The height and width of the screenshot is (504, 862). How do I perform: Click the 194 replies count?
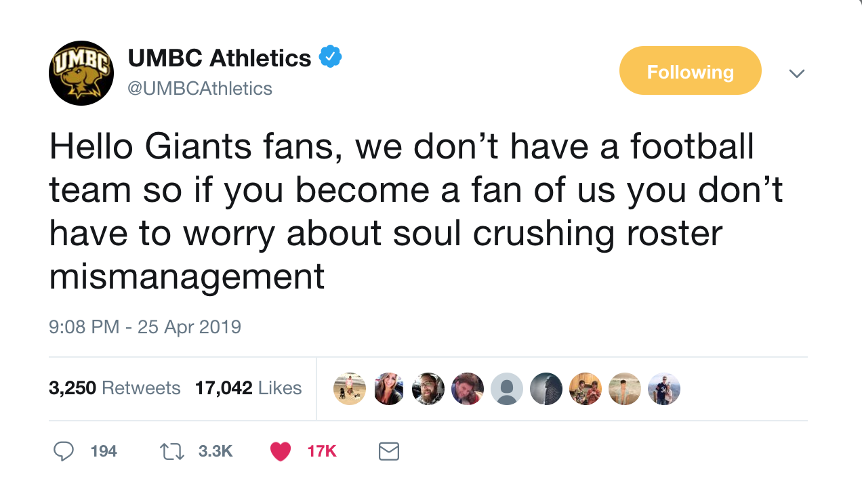click(x=104, y=451)
